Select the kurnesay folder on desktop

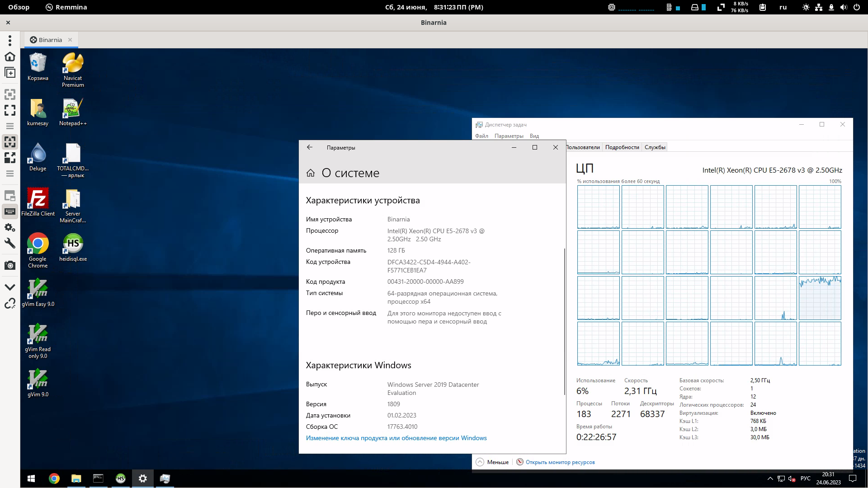38,112
